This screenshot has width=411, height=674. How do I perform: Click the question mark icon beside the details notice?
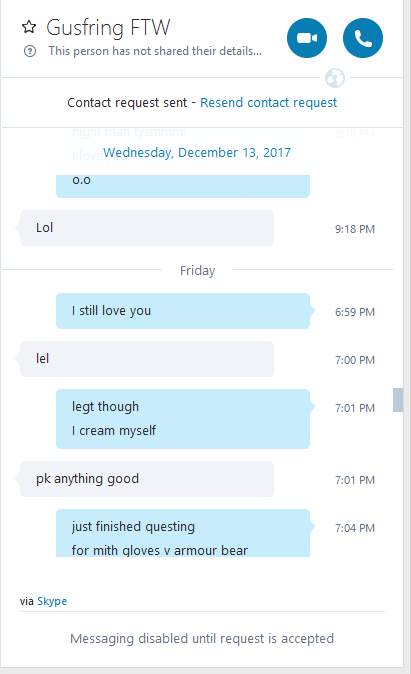pos(30,52)
